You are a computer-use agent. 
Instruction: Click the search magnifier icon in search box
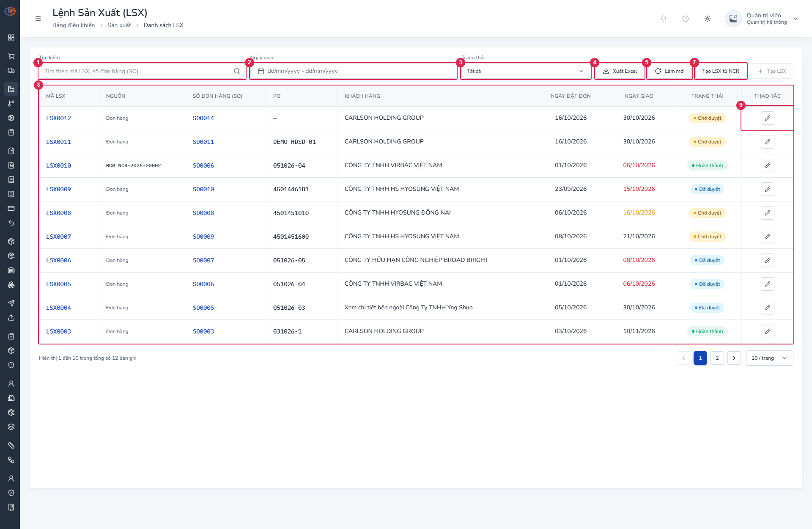237,71
